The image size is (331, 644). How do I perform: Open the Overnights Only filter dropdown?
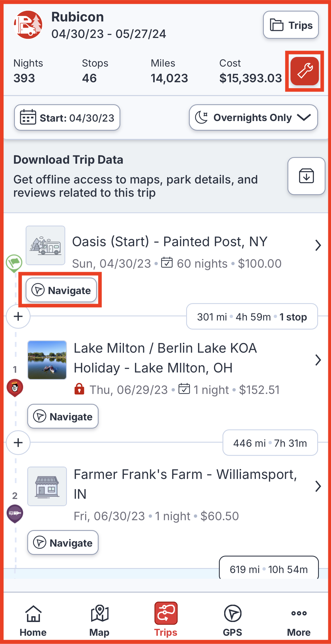(253, 117)
